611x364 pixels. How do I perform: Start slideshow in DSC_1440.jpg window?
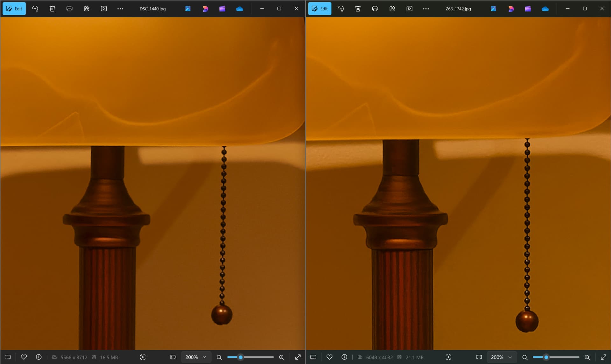click(x=104, y=9)
